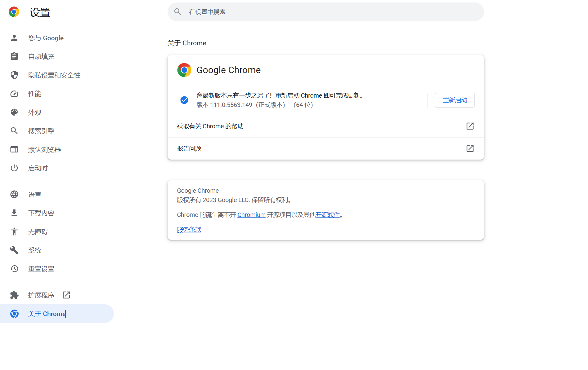Image resolution: width=588 pixels, height=370 pixels.
Task: Click the clipboard icon for 自动填充
Action: click(x=14, y=56)
